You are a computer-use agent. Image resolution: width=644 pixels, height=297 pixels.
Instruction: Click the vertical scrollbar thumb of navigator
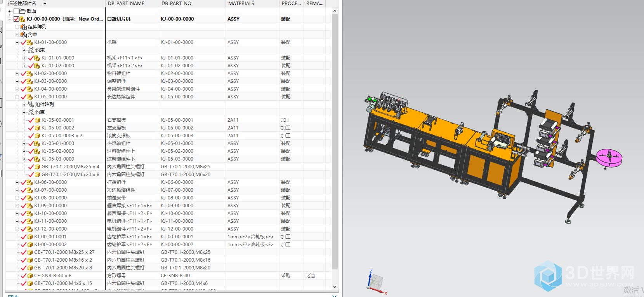[x=335, y=142]
